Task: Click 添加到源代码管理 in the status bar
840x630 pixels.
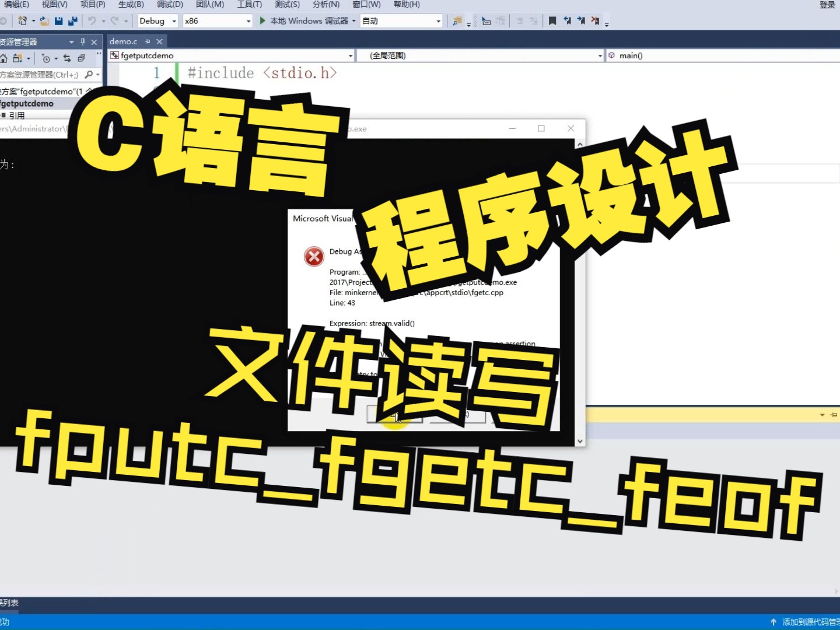Action: point(810,622)
